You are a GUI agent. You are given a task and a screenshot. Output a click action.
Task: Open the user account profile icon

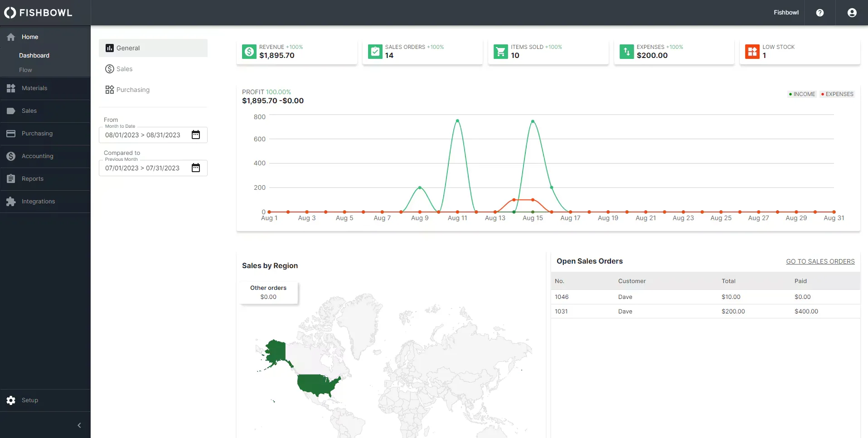pyautogui.click(x=852, y=13)
